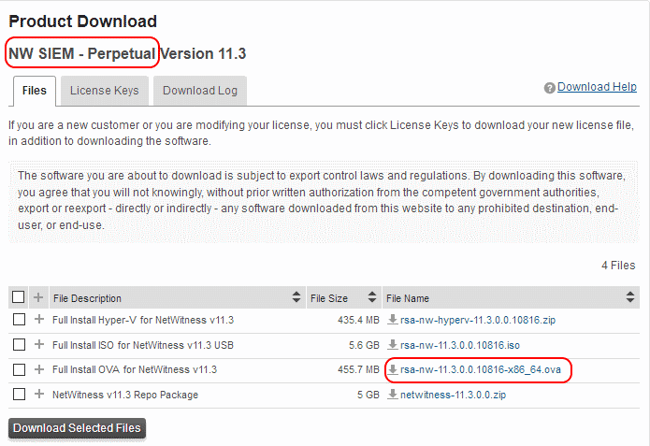650x446 pixels.
Task: Click the 5 GB file size cell
Action: pyautogui.click(x=369, y=395)
